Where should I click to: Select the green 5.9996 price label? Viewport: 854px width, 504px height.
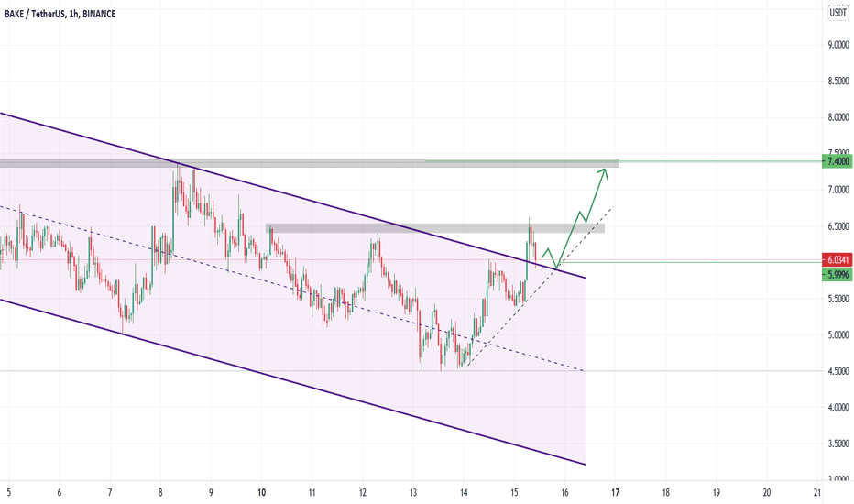click(x=838, y=275)
